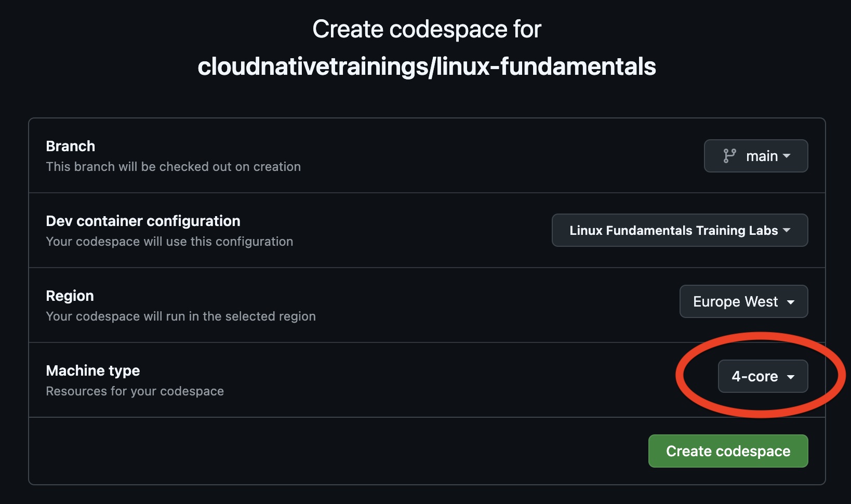Open the Europe West region dropdown
The height and width of the screenshot is (504, 851).
tap(743, 301)
